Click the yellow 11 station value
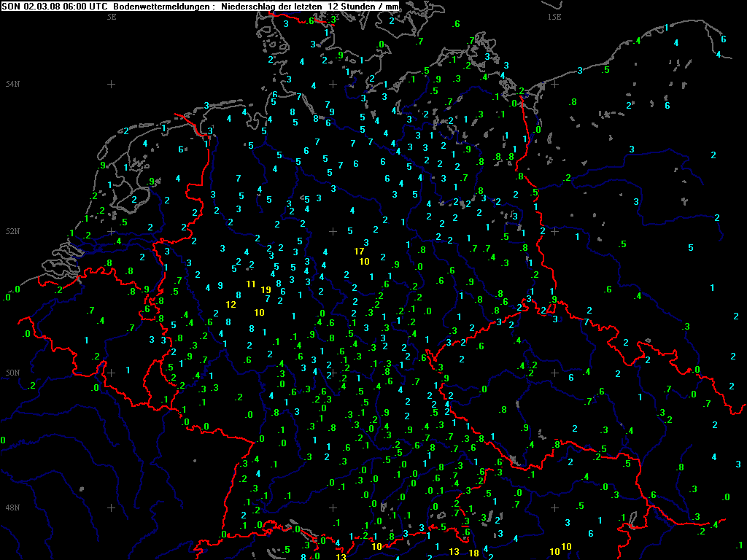Image resolution: width=747 pixels, height=560 pixels. pyautogui.click(x=251, y=284)
